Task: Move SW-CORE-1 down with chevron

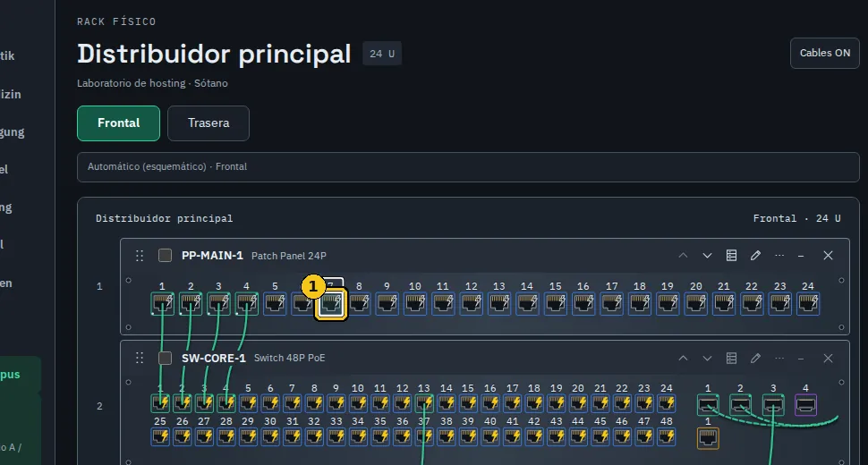Action: pyautogui.click(x=707, y=359)
